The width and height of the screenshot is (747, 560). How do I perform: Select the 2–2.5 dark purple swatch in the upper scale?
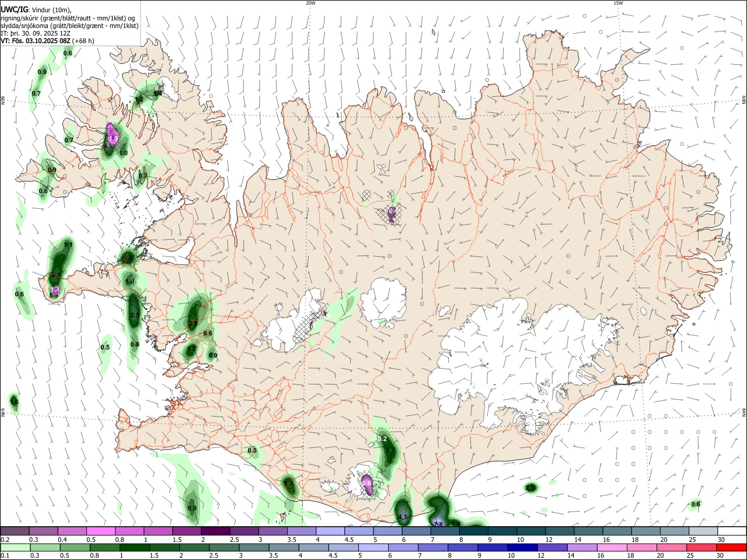pos(215,531)
